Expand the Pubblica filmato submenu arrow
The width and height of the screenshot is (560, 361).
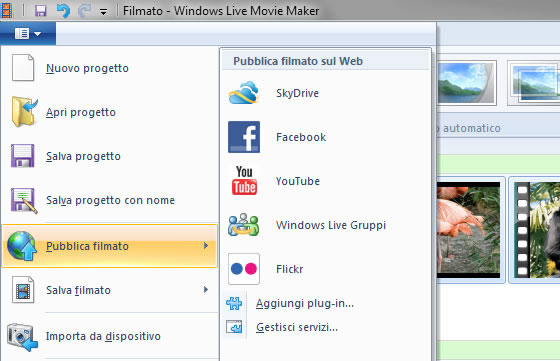[x=206, y=246]
